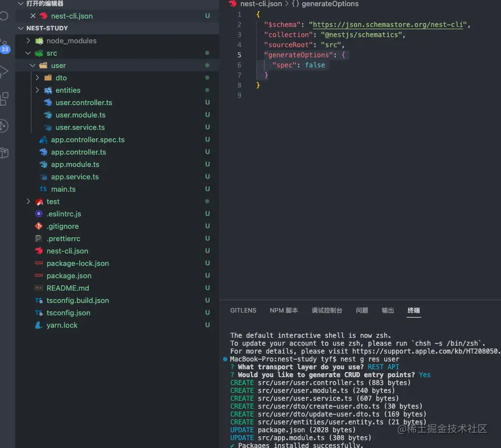
Task: Click the test folder icon
Action: click(39, 202)
